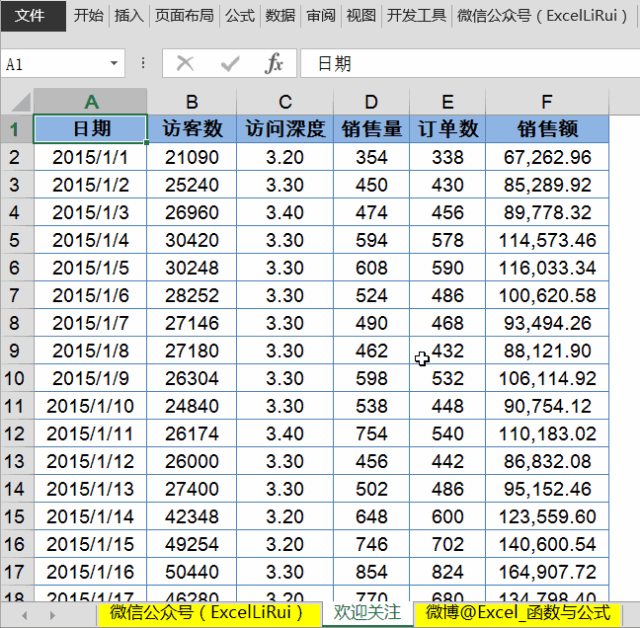Select the 欢迎关注 sheet tab
Viewport: 640px width, 628px height.
tap(367, 612)
